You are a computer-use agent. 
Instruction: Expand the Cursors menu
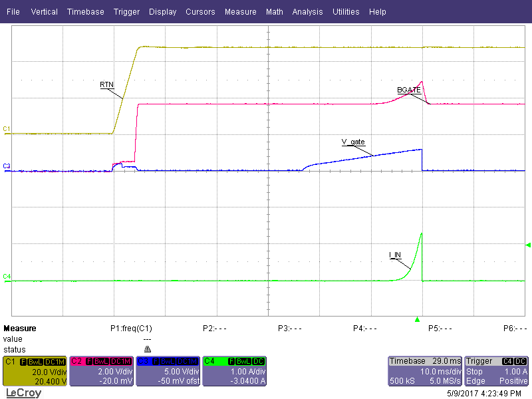tap(200, 12)
